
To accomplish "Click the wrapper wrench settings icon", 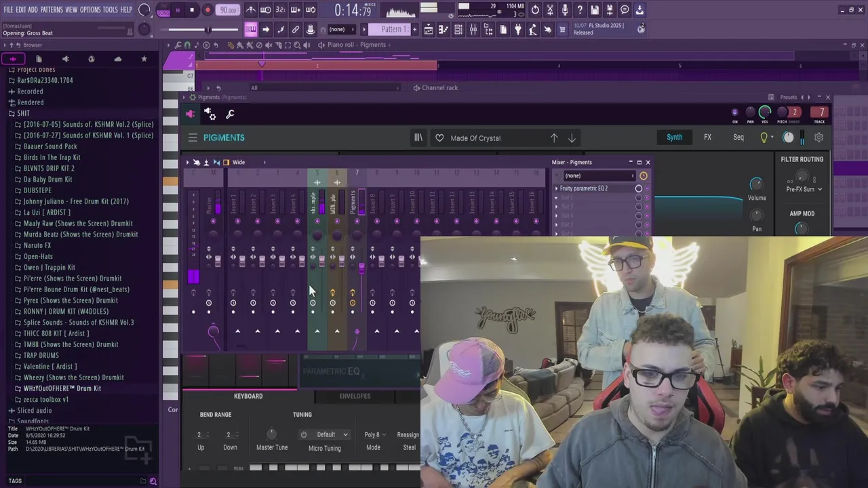I will tap(230, 115).
